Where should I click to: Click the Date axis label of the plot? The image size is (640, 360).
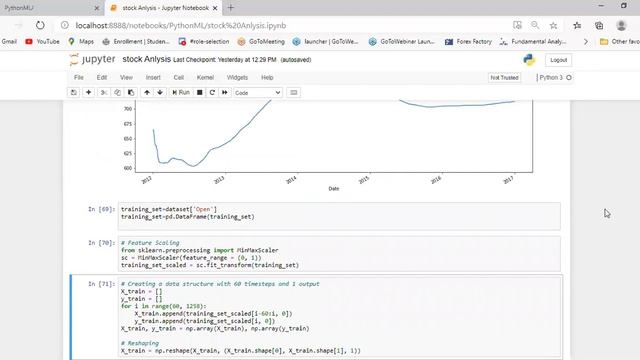333,189
